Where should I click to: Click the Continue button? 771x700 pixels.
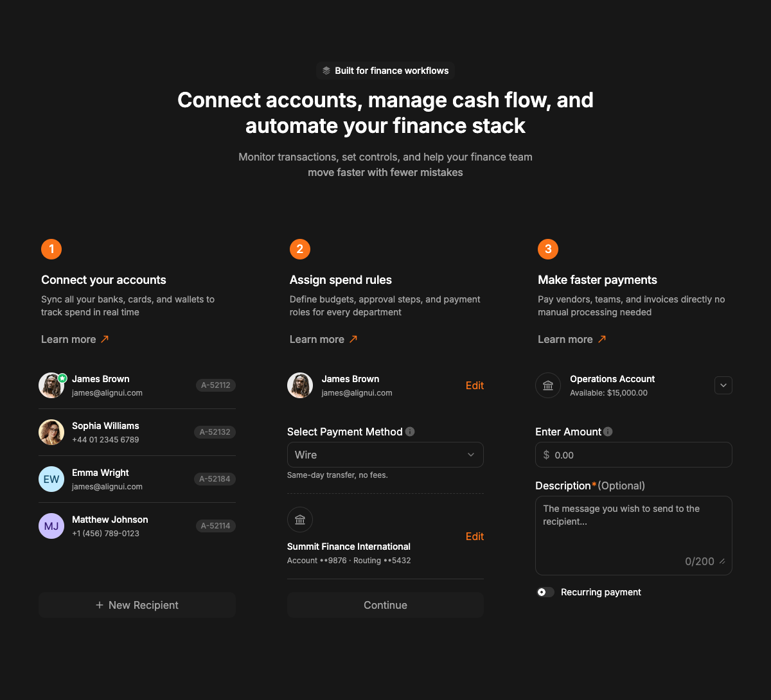[x=385, y=605]
